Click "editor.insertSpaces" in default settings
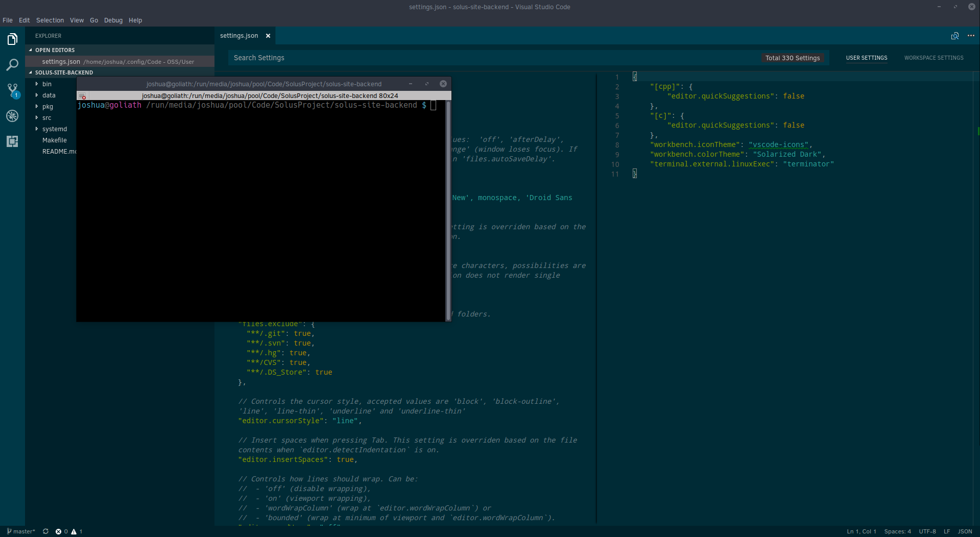Screen dimensions: 980x537 (283, 459)
